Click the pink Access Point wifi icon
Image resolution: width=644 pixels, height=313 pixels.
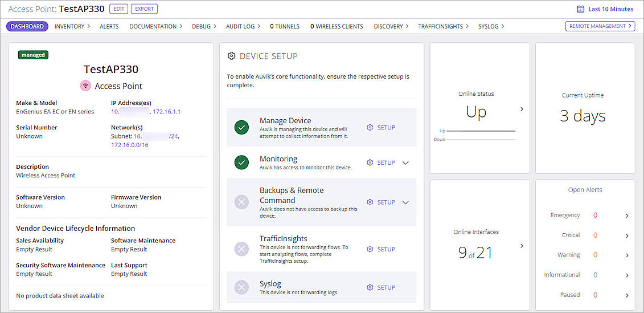pyautogui.click(x=85, y=86)
